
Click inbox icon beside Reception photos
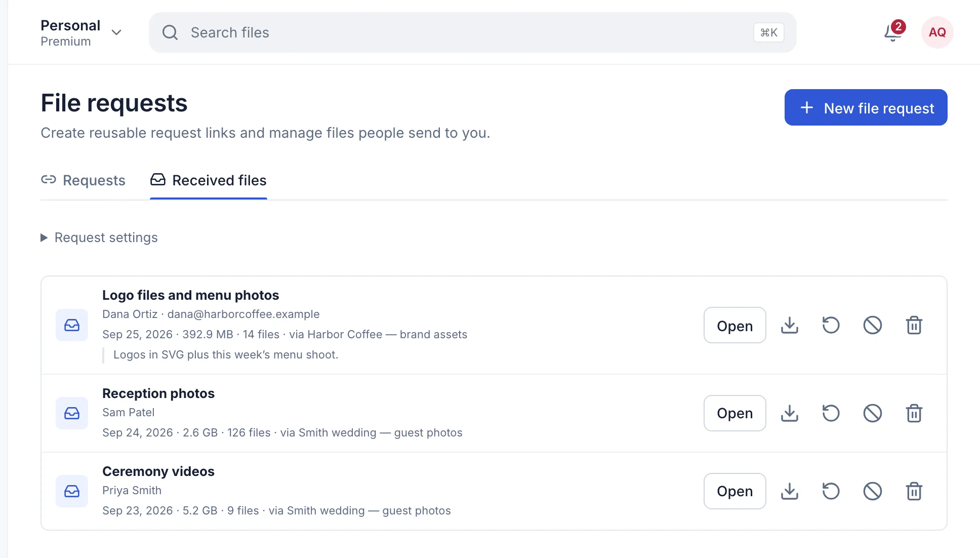(x=72, y=413)
